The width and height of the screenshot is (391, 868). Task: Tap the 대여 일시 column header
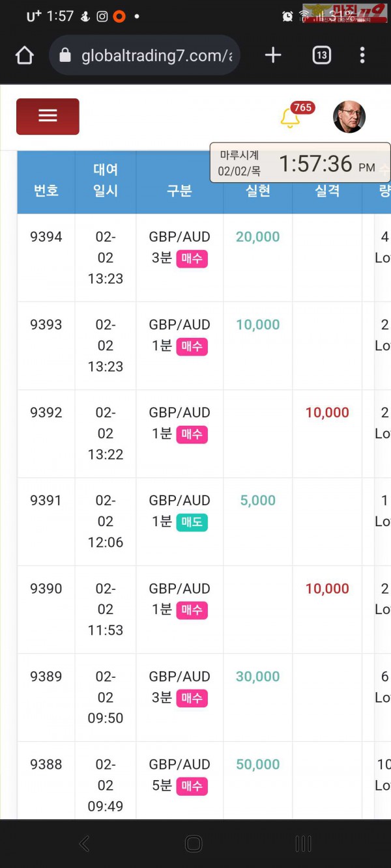point(105,180)
